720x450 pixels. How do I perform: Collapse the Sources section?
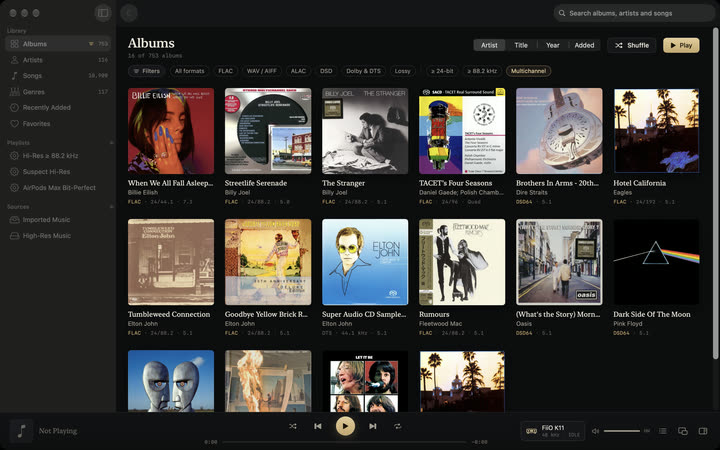coord(111,207)
